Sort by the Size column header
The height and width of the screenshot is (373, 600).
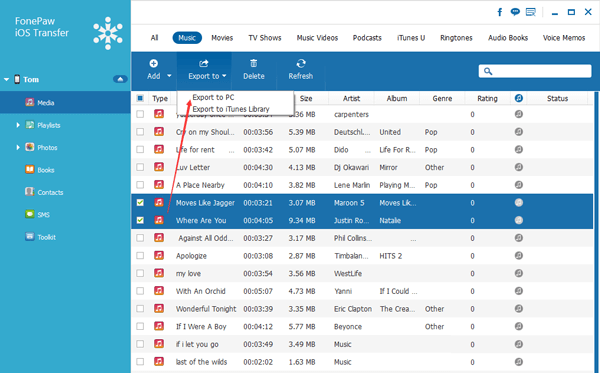coord(306,98)
